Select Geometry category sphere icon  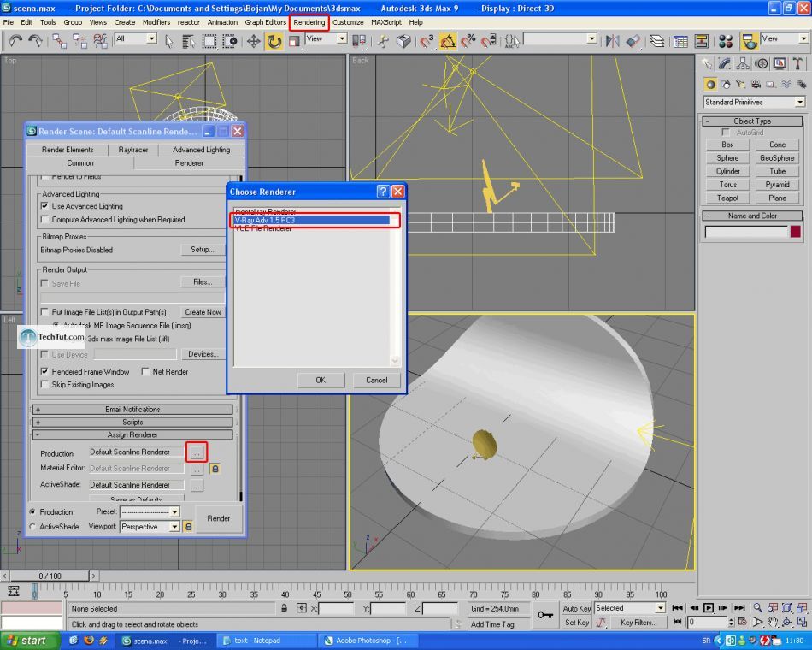coord(710,84)
